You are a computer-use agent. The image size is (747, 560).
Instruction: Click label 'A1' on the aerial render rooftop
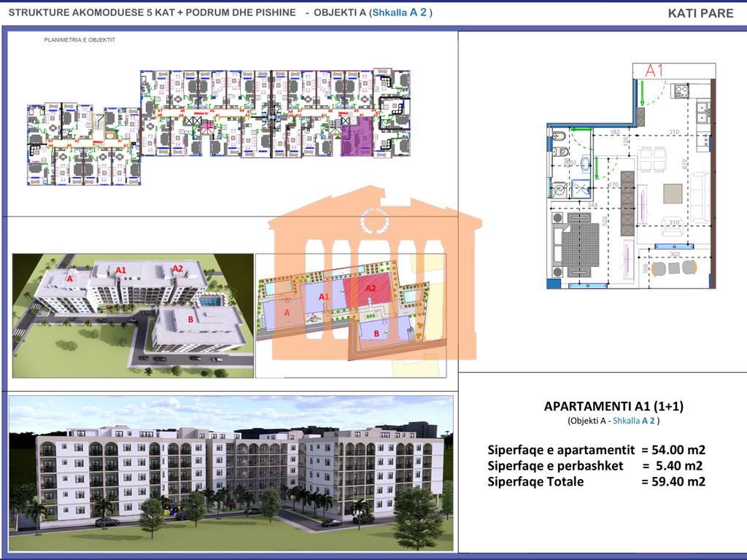pyautogui.click(x=120, y=270)
